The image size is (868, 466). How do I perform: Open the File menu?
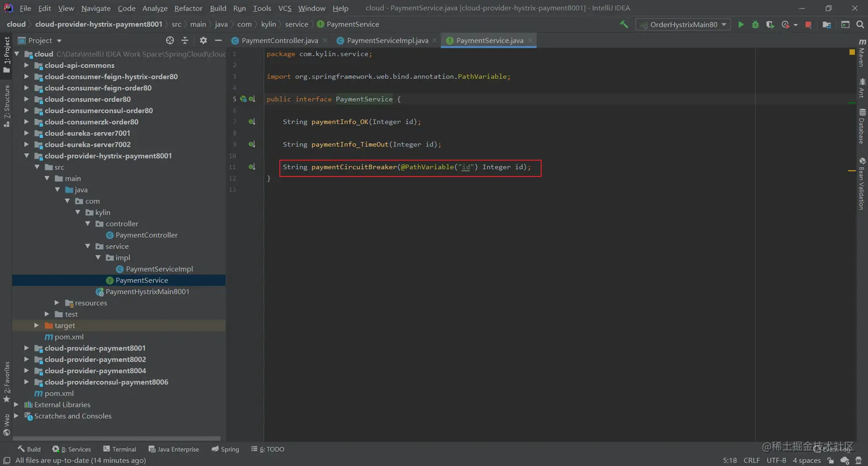click(x=25, y=8)
